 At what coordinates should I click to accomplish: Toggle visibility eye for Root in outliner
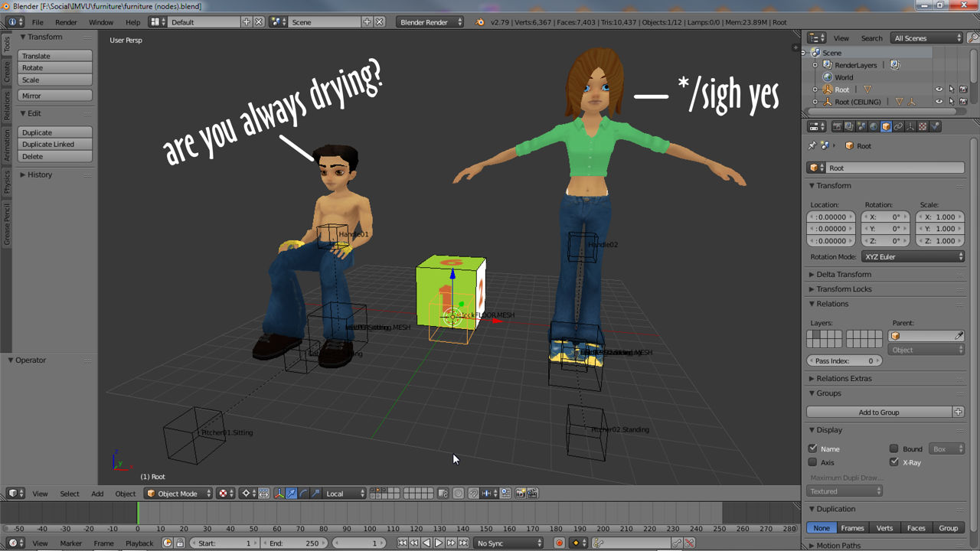939,90
